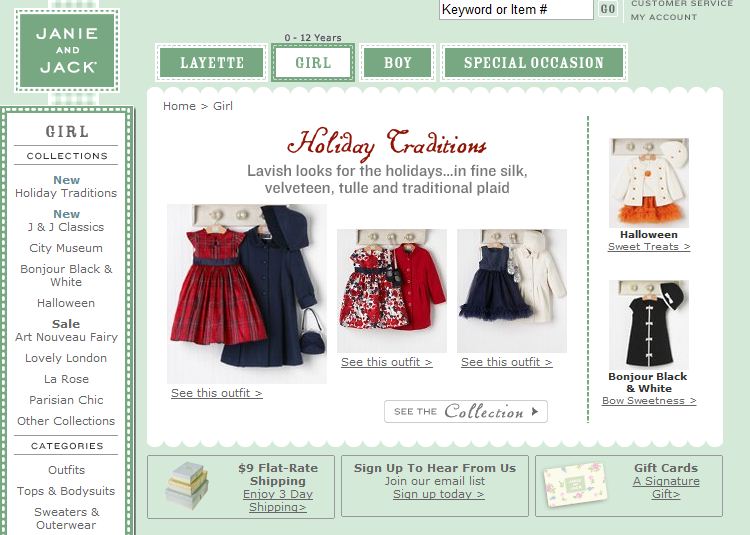Image resolution: width=750 pixels, height=535 pixels.
Task: Click the $9 Flat-Rate Shipping heading
Action: [x=278, y=474]
